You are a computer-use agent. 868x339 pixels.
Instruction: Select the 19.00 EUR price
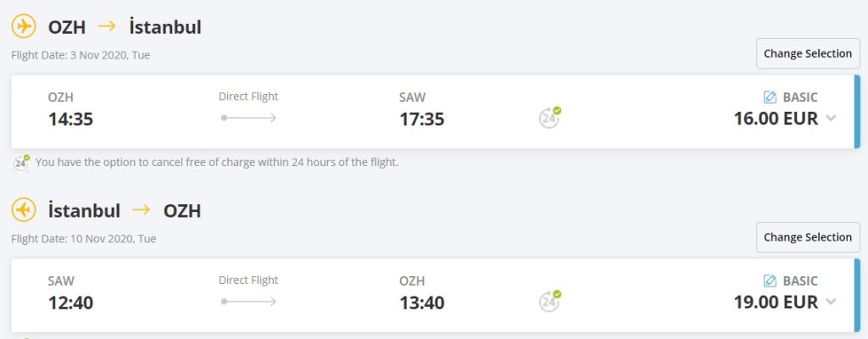(776, 303)
